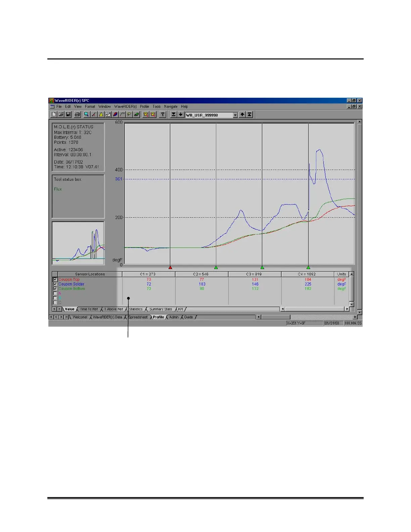This screenshot has width=411, height=532.
Task: Click the green eraser-shaped toolbar icon
Action: point(137,115)
